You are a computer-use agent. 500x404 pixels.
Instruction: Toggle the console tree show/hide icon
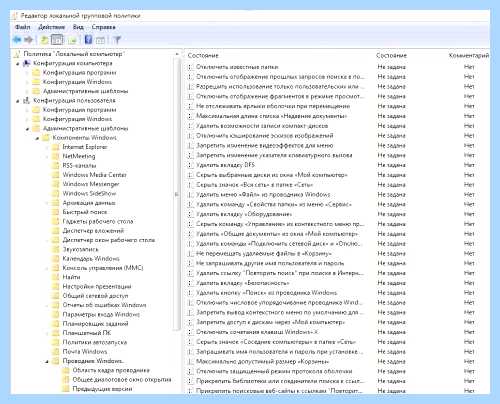[57, 40]
